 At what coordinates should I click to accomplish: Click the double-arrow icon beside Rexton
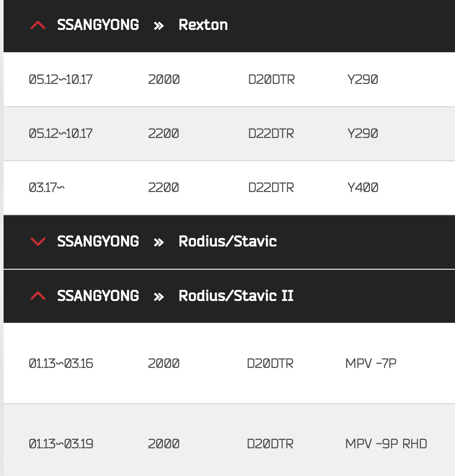[159, 25]
